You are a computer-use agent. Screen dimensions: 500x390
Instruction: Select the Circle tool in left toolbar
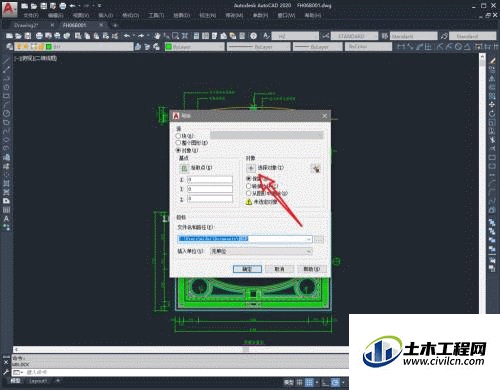coord(6,113)
